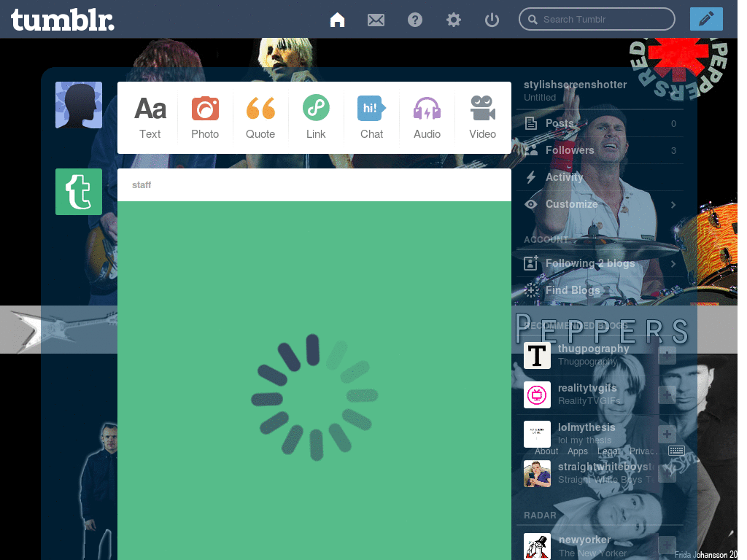Open Followers in the sidebar
Image resolution: width=747 pixels, height=560 pixels.
click(600, 150)
